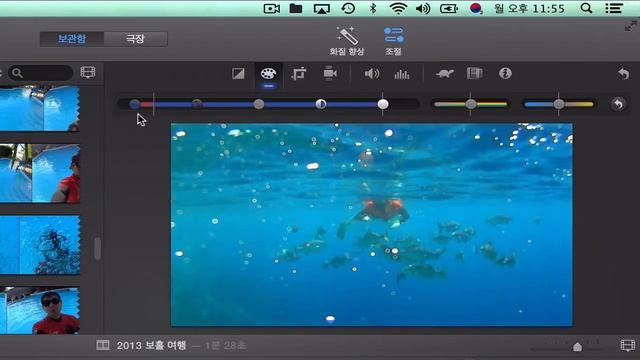
Task: Click clip size filmstrip icon at bottom right
Action: pyautogui.click(x=627, y=345)
